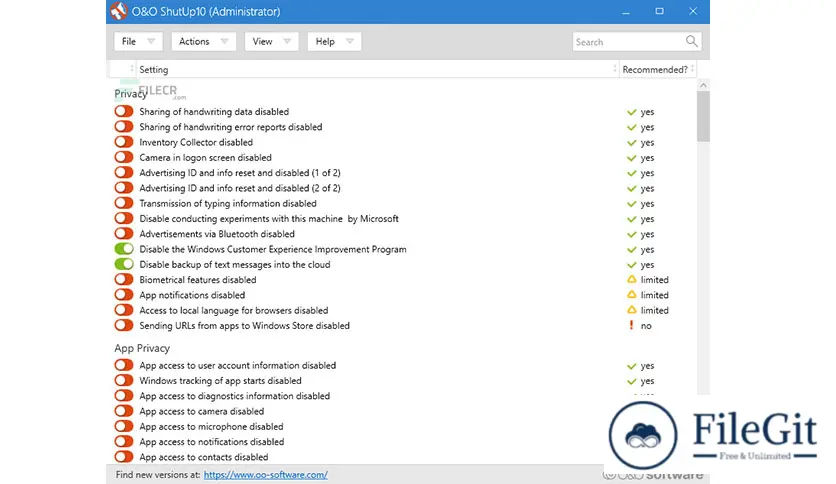
Task: Toggle Inventory Collector disabled switch
Action: tap(124, 142)
